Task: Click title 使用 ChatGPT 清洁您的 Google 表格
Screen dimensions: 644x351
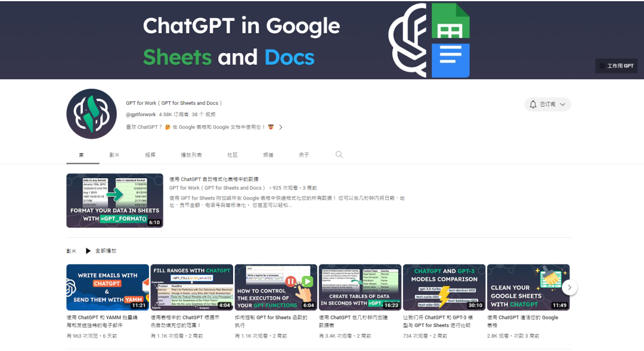Action: coord(523,321)
